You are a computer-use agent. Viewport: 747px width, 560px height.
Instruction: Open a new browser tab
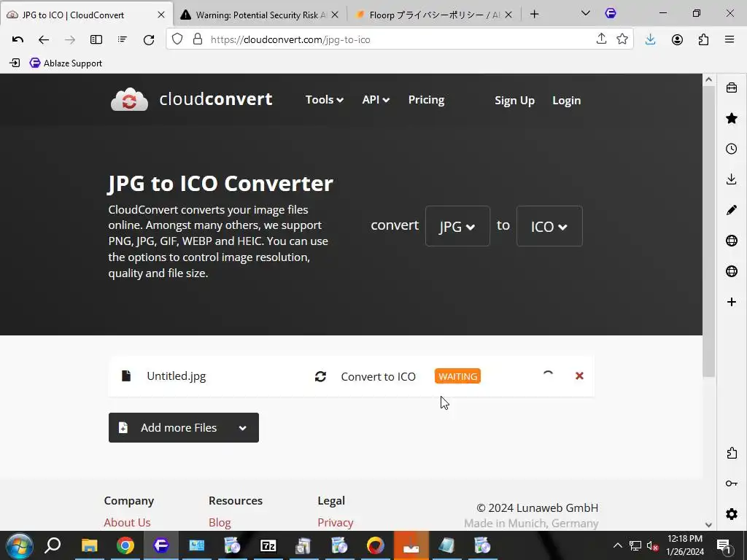coord(534,15)
